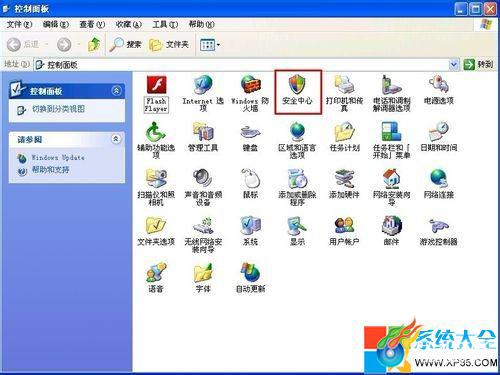Open the 工具(T) menu
Viewport: 500px width, 375px height.
coord(165,24)
